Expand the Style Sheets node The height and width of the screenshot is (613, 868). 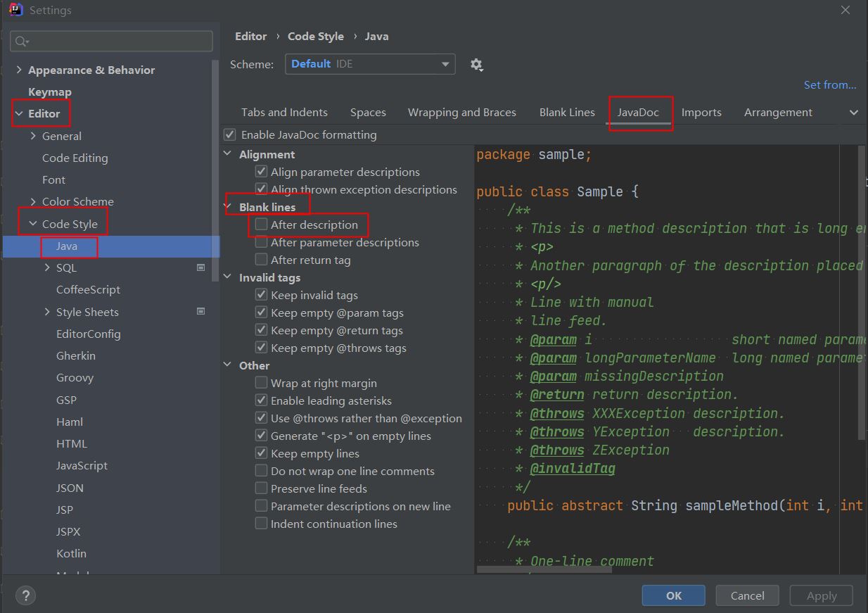[47, 312]
